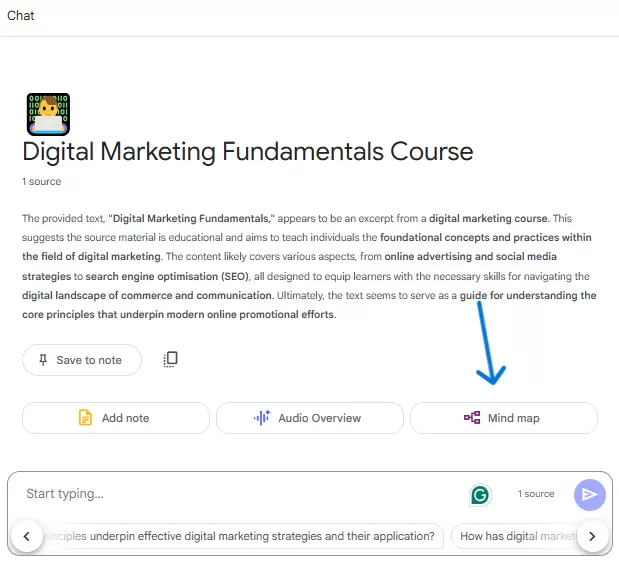Select the "How has digital market" suggestion
Viewport: 619px width, 563px height.
pos(515,536)
